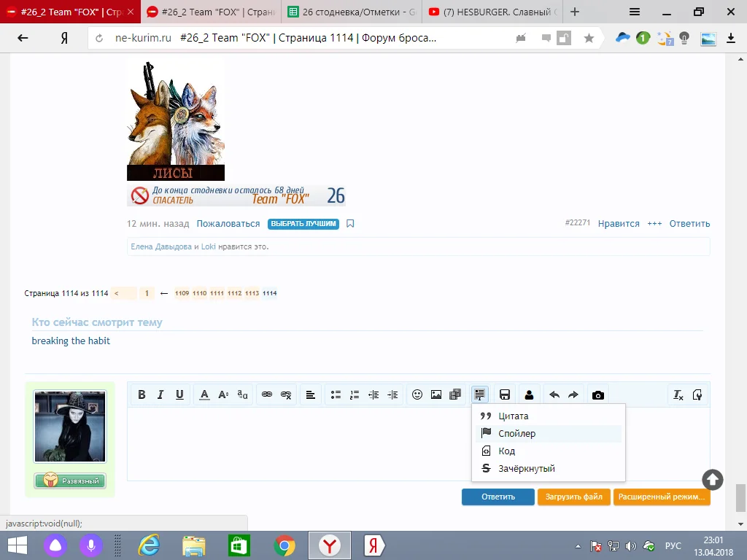This screenshot has width=747, height=560.
Task: Click previous page arrow in pagination
Action: [123, 293]
